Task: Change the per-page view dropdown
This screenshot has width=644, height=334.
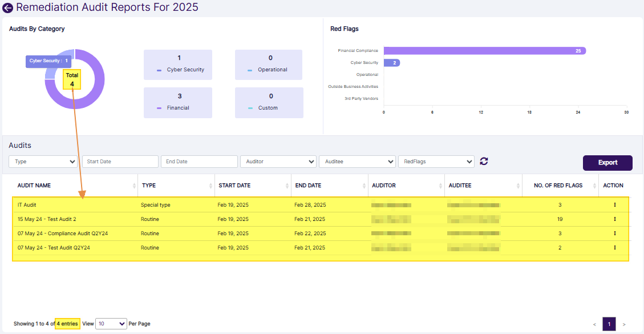Action: [x=111, y=324]
